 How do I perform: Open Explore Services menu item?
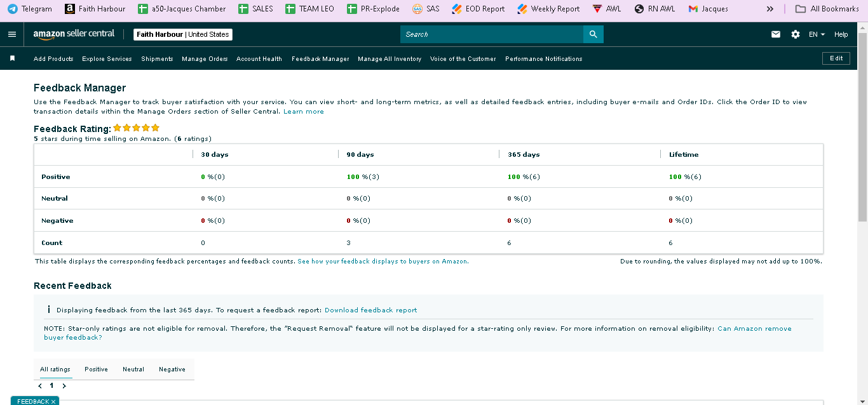coord(107,58)
